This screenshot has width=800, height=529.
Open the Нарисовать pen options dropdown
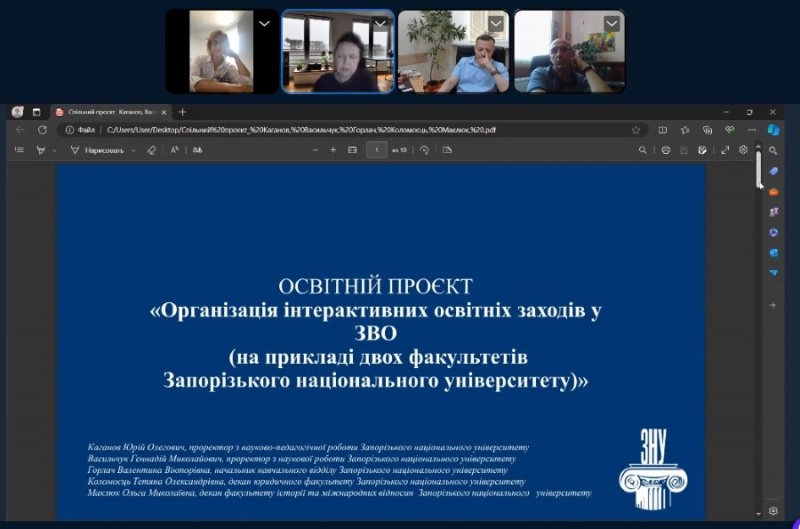point(133,150)
